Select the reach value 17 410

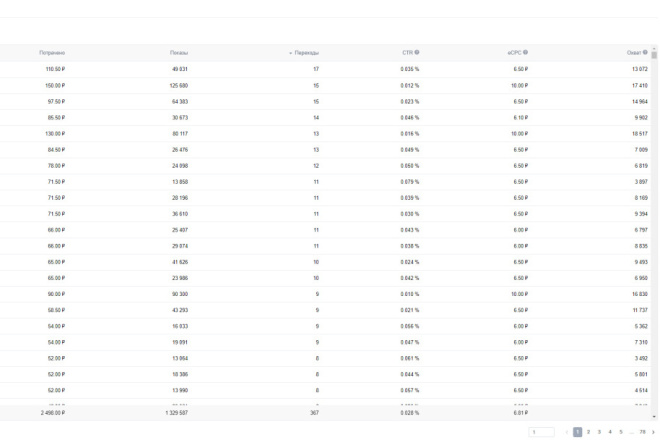click(x=640, y=85)
